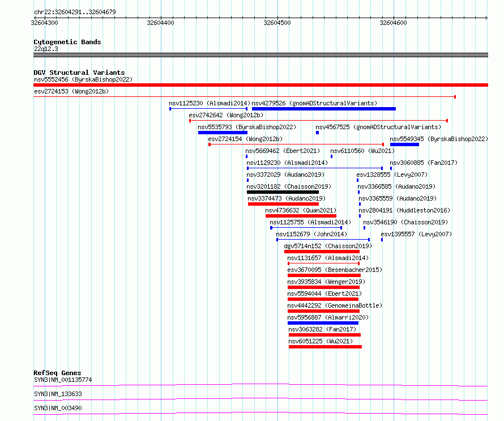Select the red dgv5714n152 variant bar
The width and height of the screenshot is (504, 421).
[322, 252]
